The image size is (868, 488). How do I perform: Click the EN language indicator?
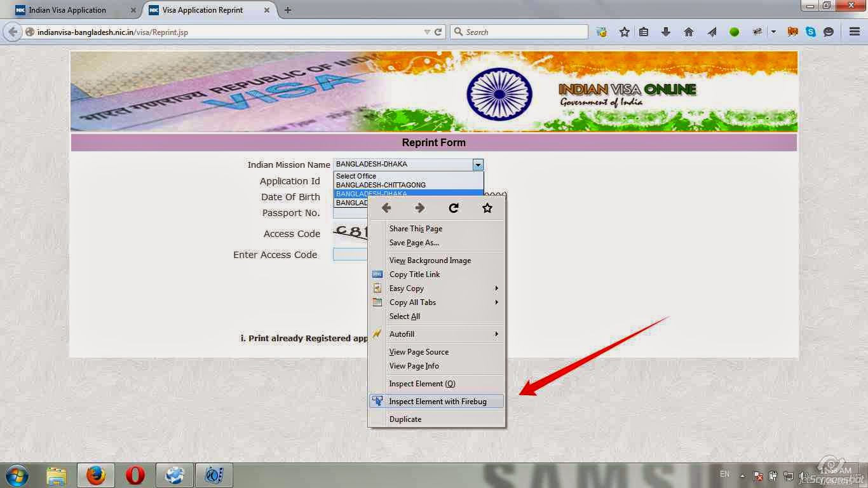coord(724,475)
